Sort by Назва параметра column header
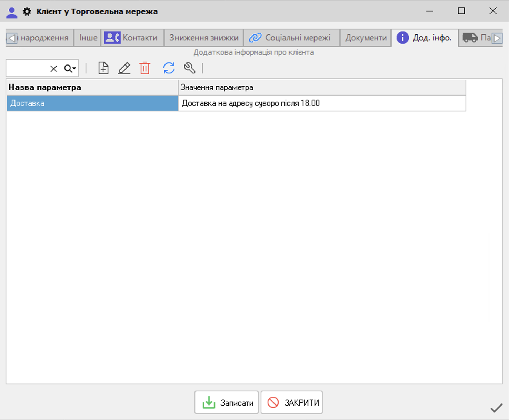Viewport: 509px width, 420px height. tap(92, 87)
